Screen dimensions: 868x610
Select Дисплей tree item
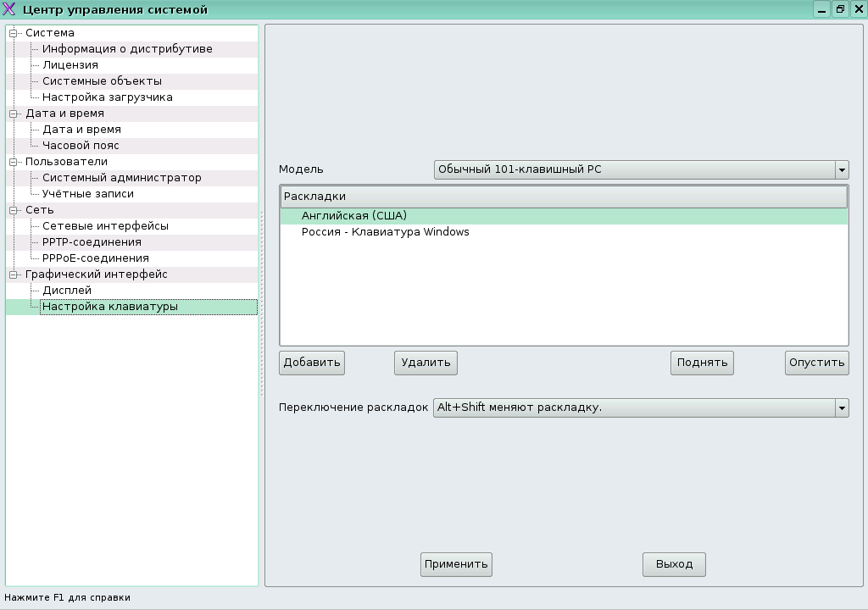tap(67, 291)
